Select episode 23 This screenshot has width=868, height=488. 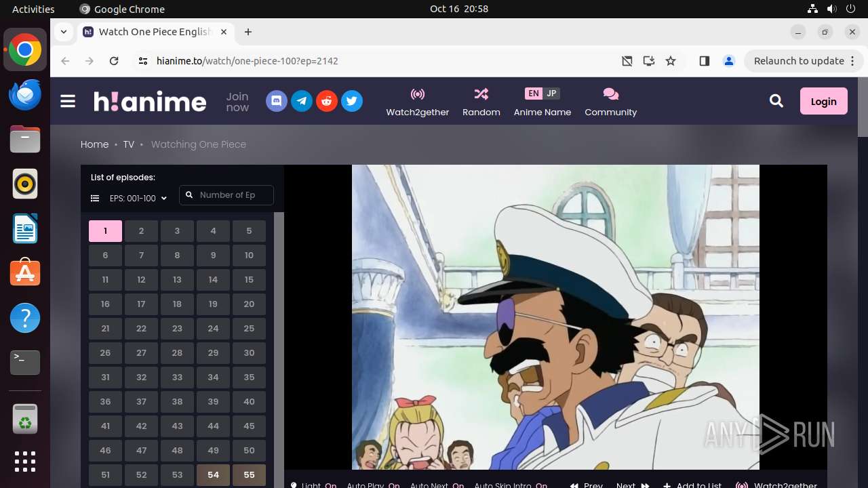pyautogui.click(x=177, y=329)
